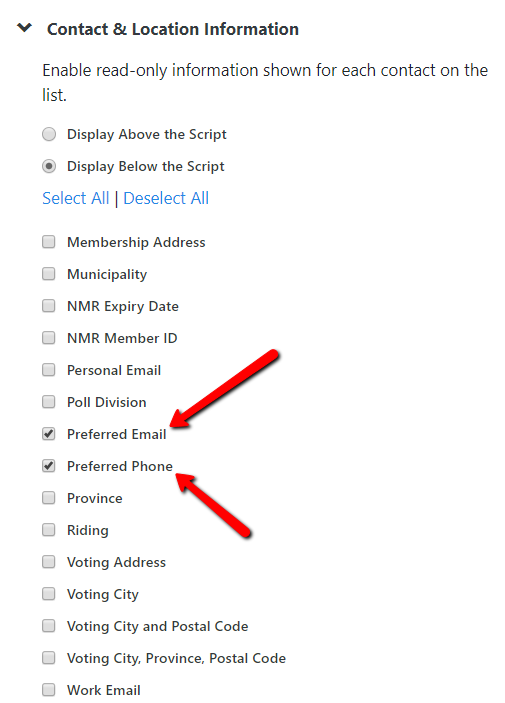Screen dimensions: 505x703
Task: Check Voting City and Postal Code
Action: pos(48,626)
